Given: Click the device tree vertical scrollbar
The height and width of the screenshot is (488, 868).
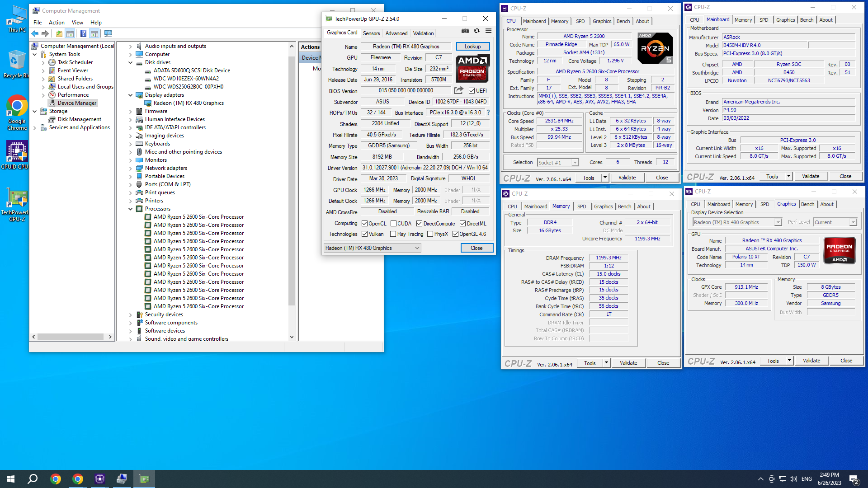Looking at the screenshot, I should click(292, 181).
